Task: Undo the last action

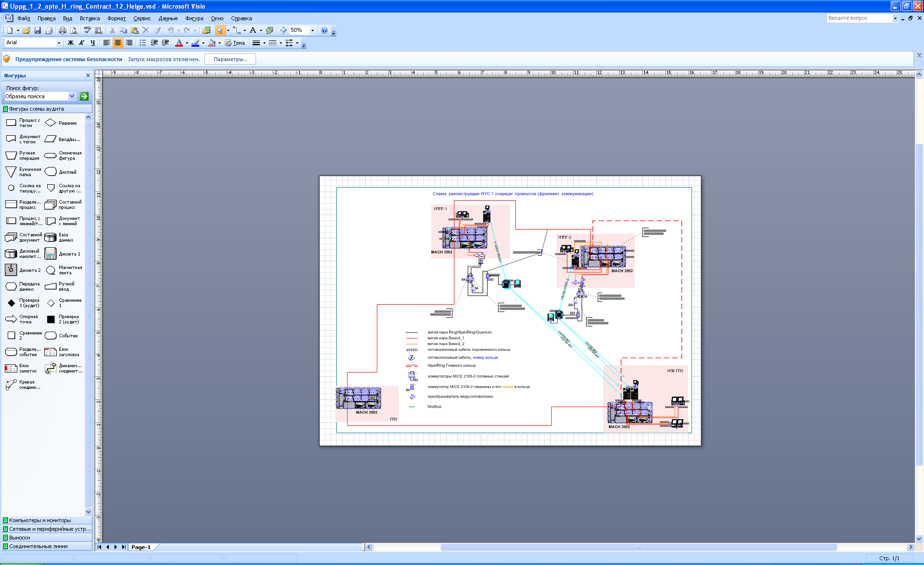Action: click(x=170, y=30)
